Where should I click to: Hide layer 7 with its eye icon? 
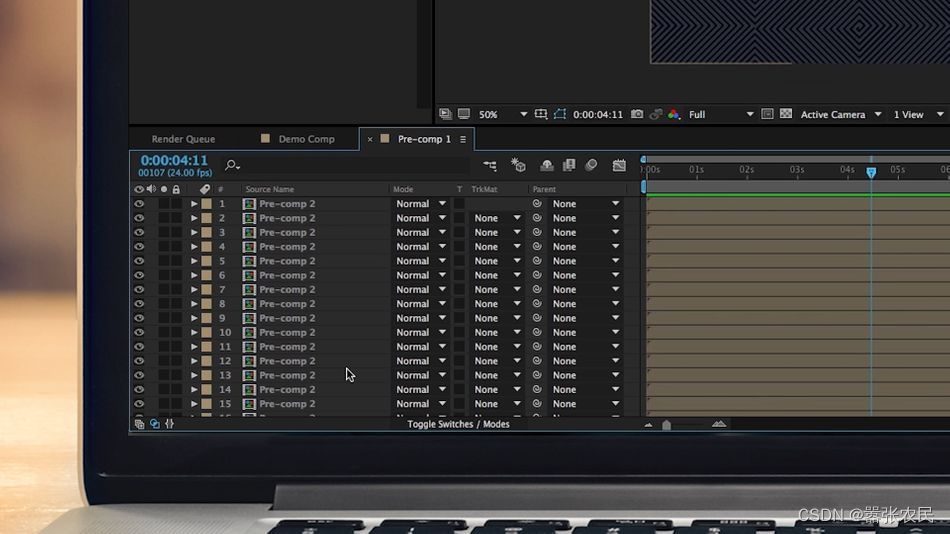click(139, 289)
